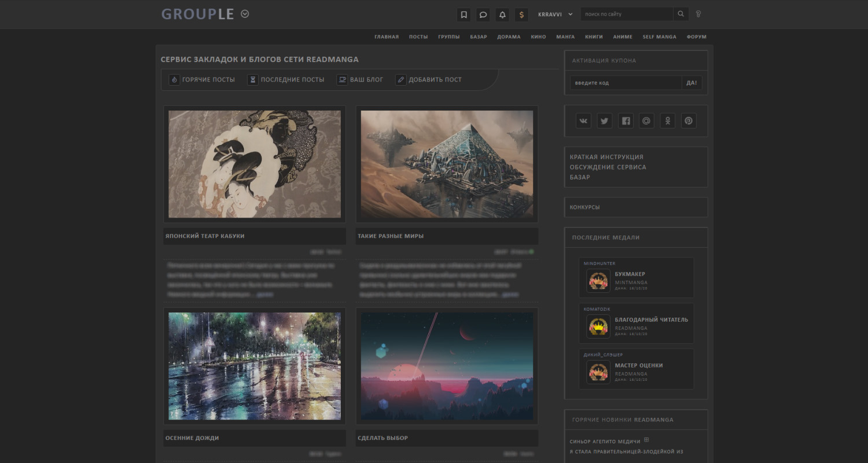This screenshot has height=463, width=868.
Task: Open the bookmarks icon in the top bar
Action: point(464,15)
